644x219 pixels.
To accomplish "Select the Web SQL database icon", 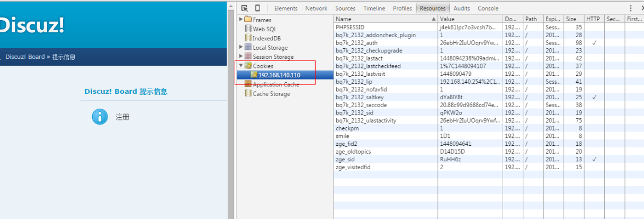I will coord(248,29).
